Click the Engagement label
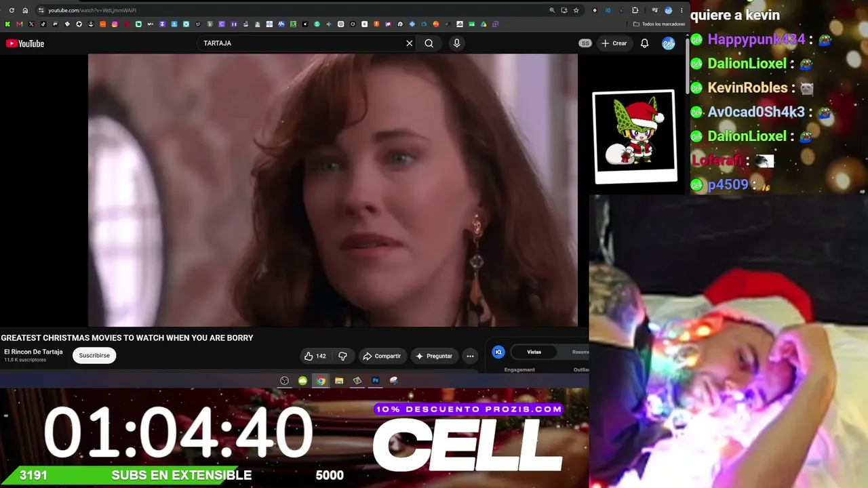Image resolution: width=868 pixels, height=488 pixels. [519, 369]
